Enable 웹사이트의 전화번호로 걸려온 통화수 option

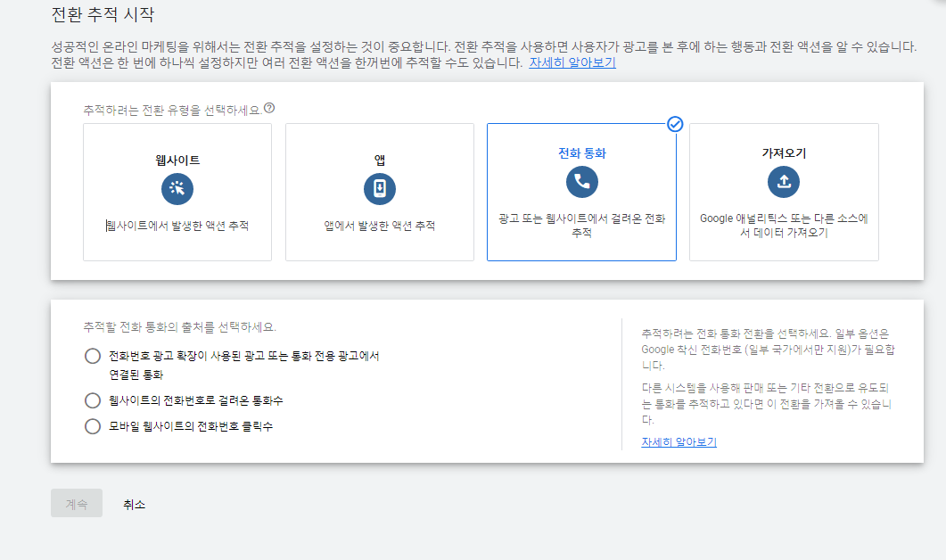pos(93,400)
